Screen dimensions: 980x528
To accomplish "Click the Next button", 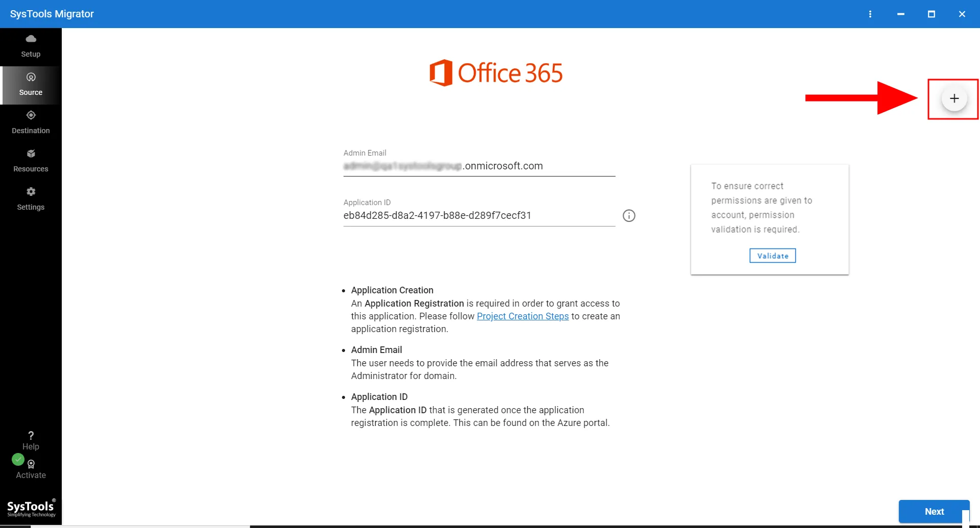I will (x=934, y=511).
